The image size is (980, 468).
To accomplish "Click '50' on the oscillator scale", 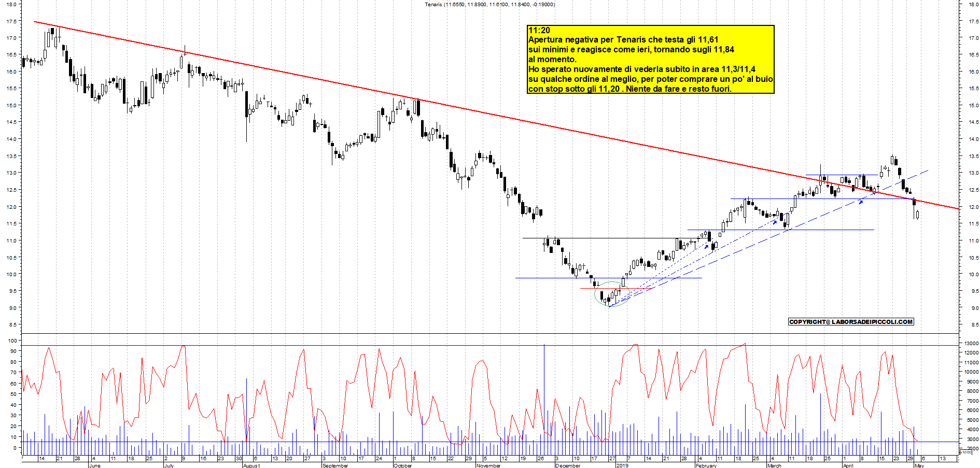I will click(x=13, y=394).
